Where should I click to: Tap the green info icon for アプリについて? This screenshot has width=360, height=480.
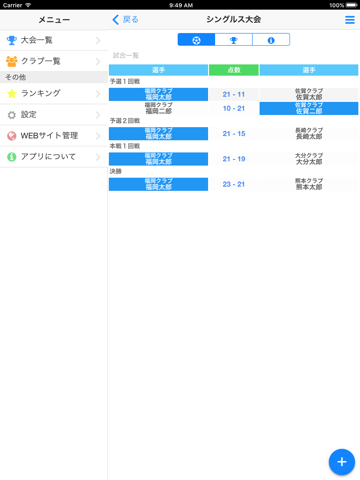click(x=12, y=157)
